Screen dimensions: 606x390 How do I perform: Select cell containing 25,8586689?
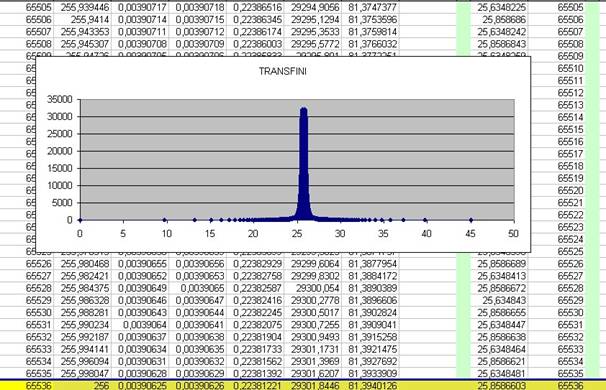click(499, 264)
